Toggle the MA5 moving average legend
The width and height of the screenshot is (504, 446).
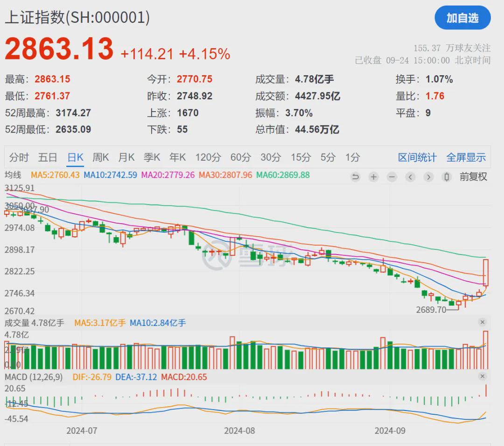pyautogui.click(x=55, y=175)
